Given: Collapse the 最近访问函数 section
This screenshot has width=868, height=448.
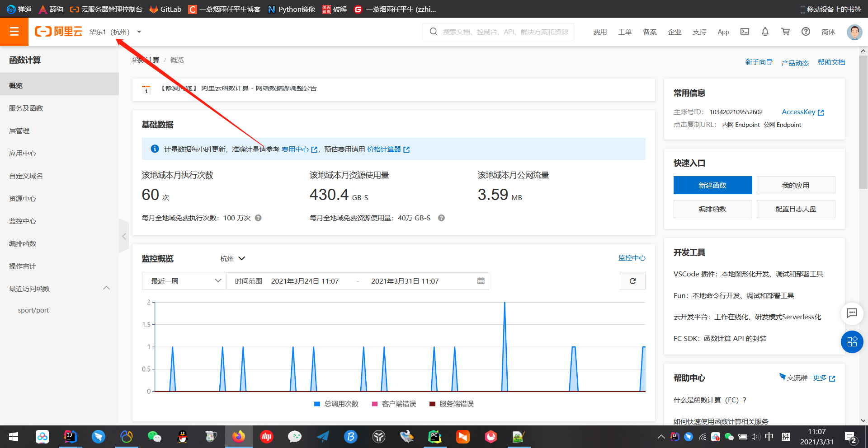Looking at the screenshot, I should coord(107,288).
